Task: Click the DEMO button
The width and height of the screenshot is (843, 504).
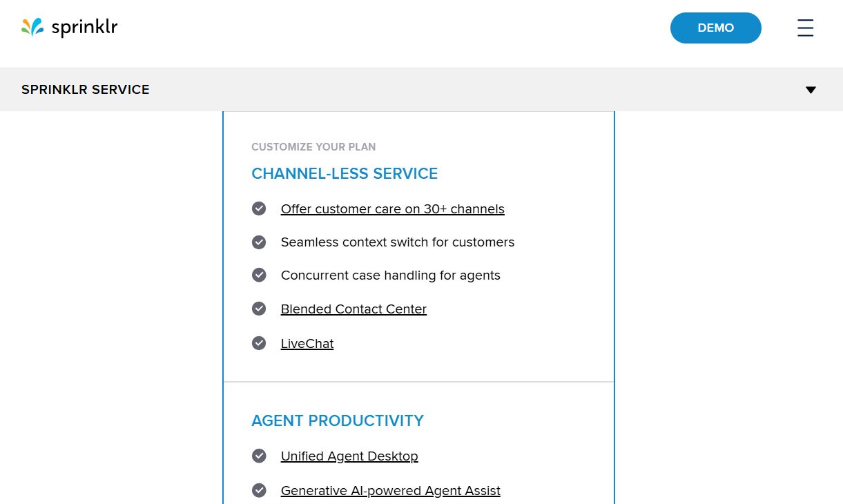Action: pos(716,28)
